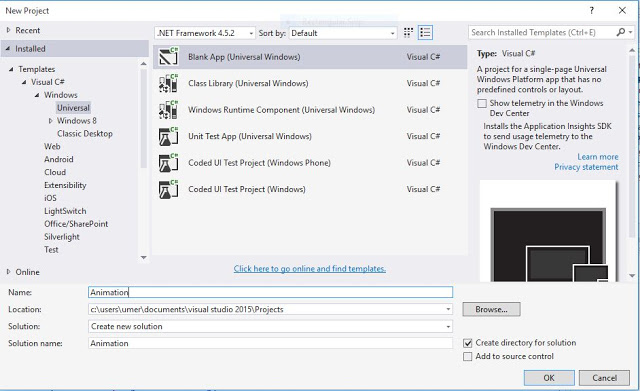Enable Show telemetry in Windows Dev Center
The height and width of the screenshot is (391, 640).
pos(482,103)
